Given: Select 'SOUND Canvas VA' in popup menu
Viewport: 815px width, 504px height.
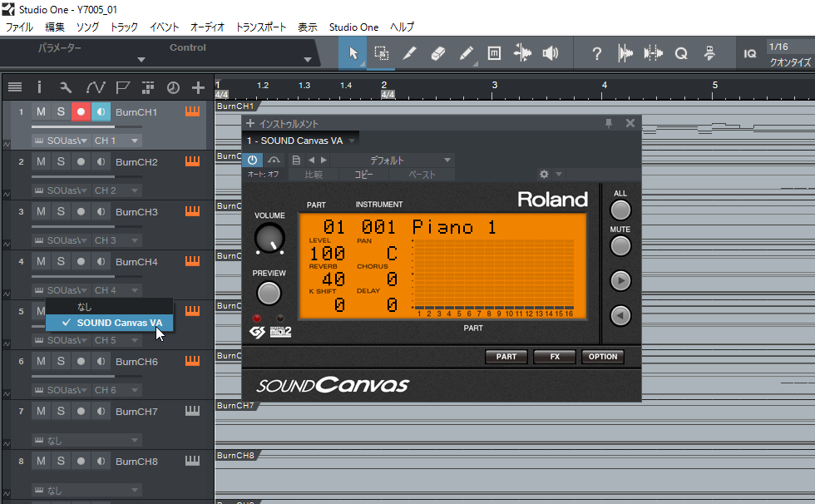Looking at the screenshot, I should [x=109, y=323].
